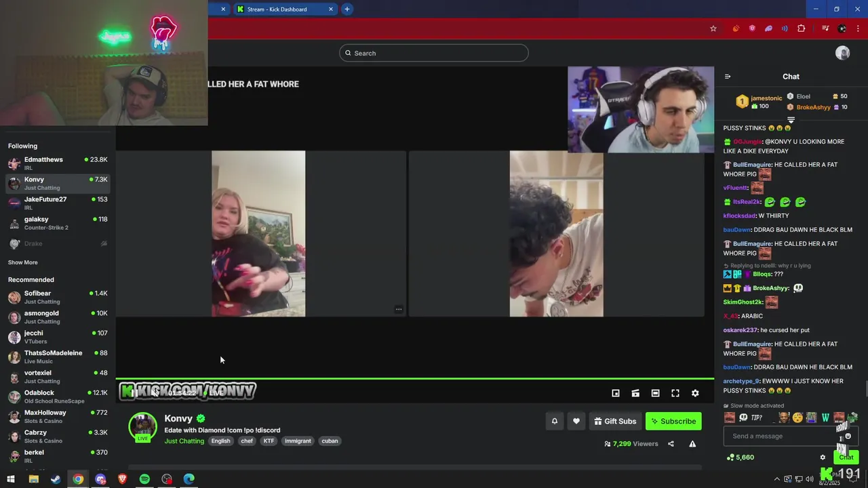
Task: Select the cuban tag
Action: click(x=330, y=441)
